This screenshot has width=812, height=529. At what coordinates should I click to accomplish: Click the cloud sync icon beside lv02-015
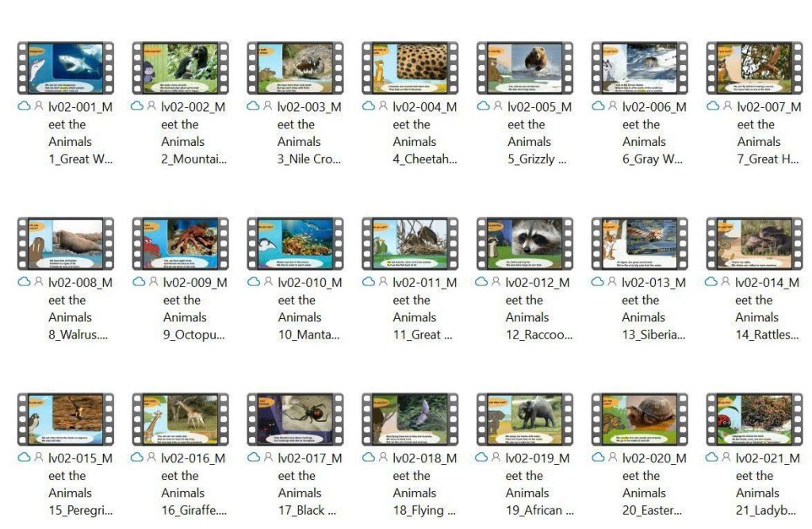[x=24, y=458]
